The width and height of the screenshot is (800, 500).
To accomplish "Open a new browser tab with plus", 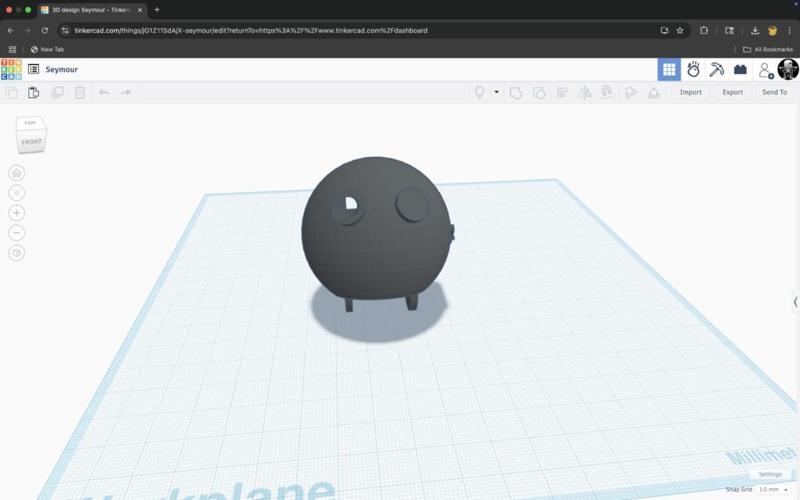I will 157,10.
